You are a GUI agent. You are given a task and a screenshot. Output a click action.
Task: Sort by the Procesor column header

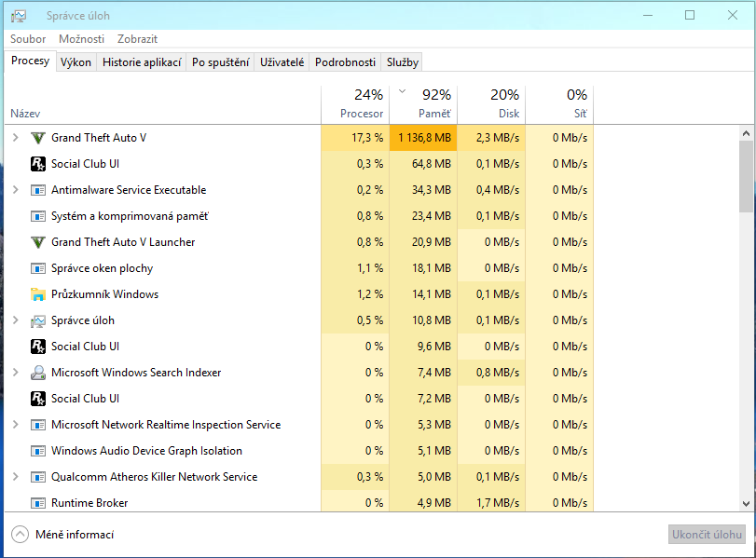(354, 104)
